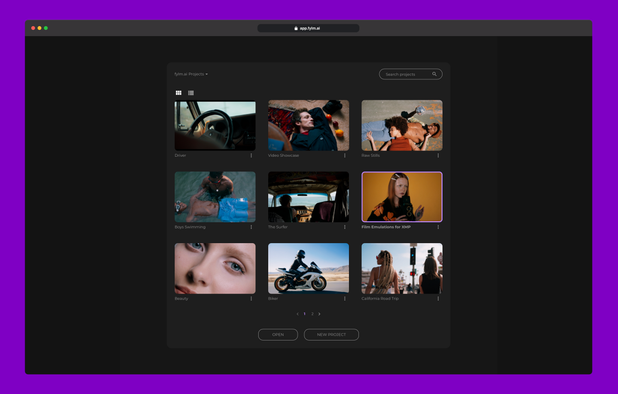618x394 pixels.
Task: Open California Road Trip options menu
Action: [x=438, y=299]
